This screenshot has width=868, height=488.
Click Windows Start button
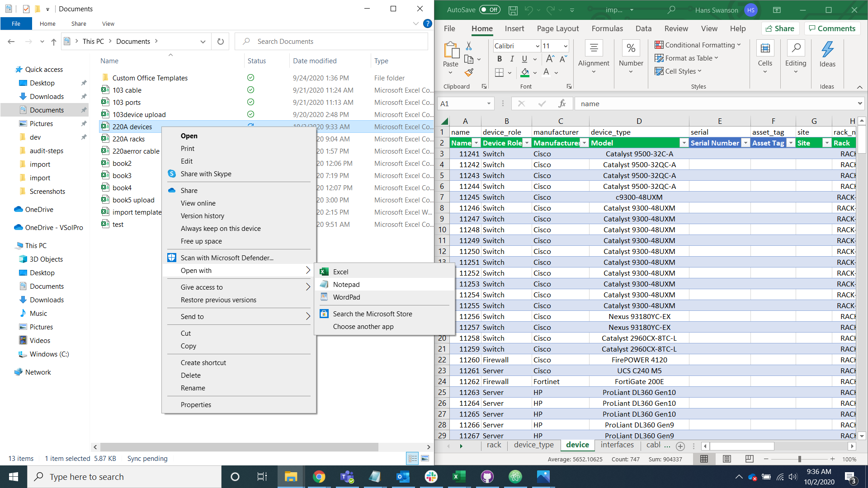pos(14,477)
